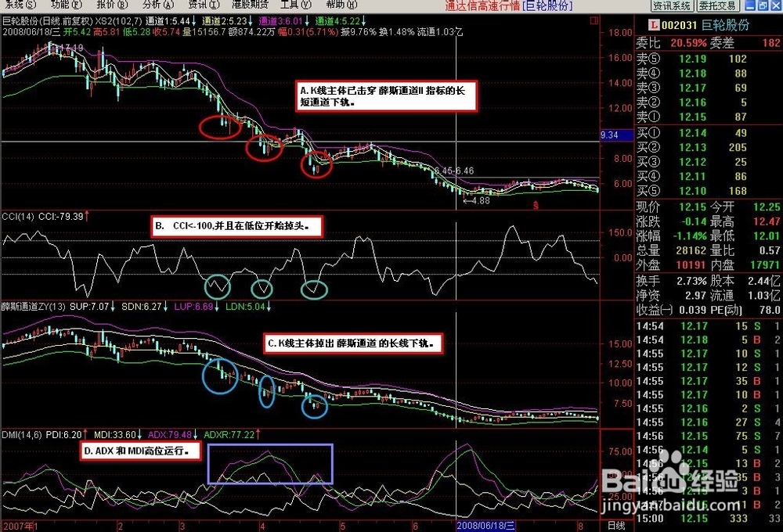Open the 分析(A) menu

158,5
